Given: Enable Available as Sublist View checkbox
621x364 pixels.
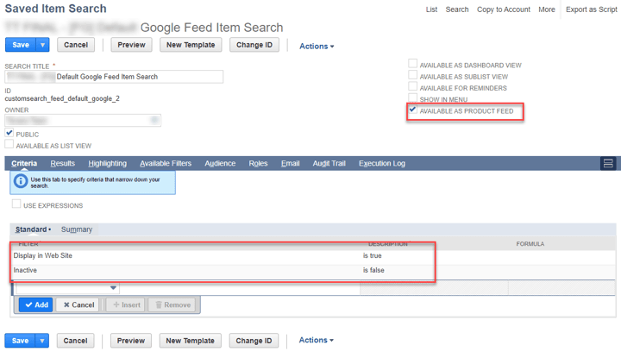Looking at the screenshot, I should [x=412, y=75].
